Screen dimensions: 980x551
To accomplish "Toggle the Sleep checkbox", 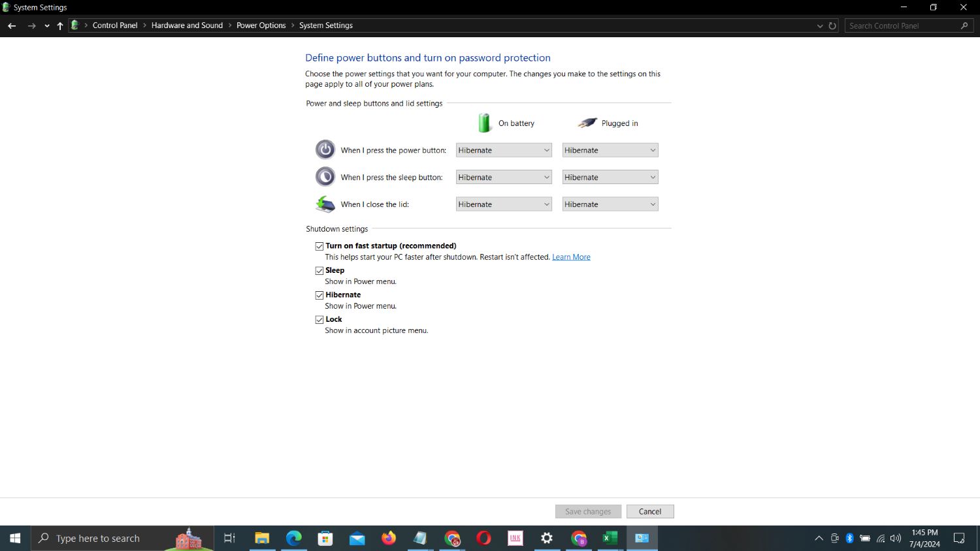I will tap(319, 270).
